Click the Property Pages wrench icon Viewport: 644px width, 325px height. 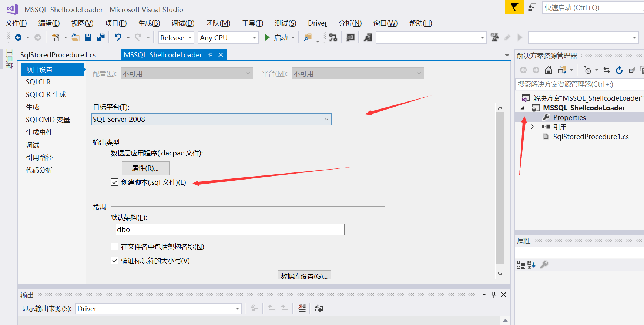[544, 264]
